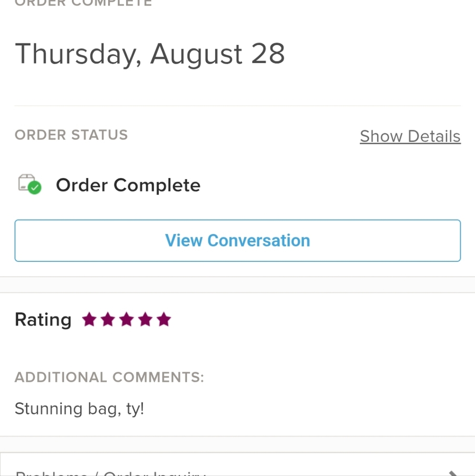Click the chevron arrow on the Problems row

tap(453, 473)
